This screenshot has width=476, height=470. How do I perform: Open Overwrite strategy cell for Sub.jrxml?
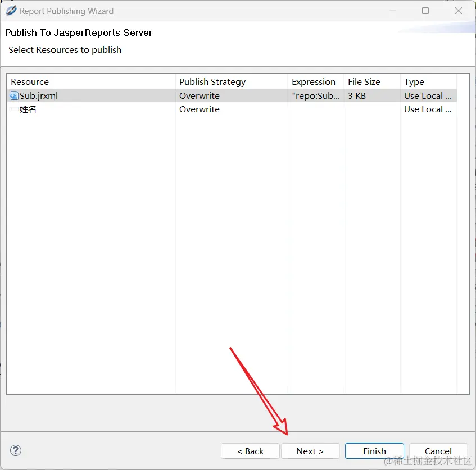(x=232, y=96)
